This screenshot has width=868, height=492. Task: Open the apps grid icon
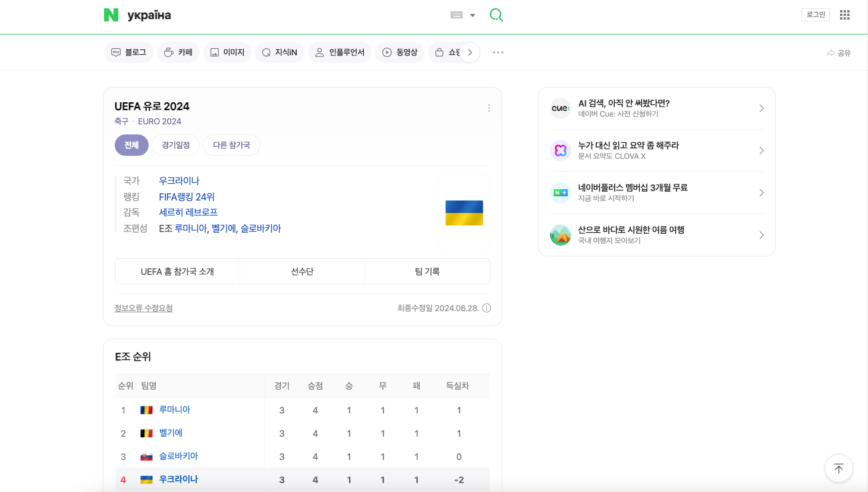[845, 15]
